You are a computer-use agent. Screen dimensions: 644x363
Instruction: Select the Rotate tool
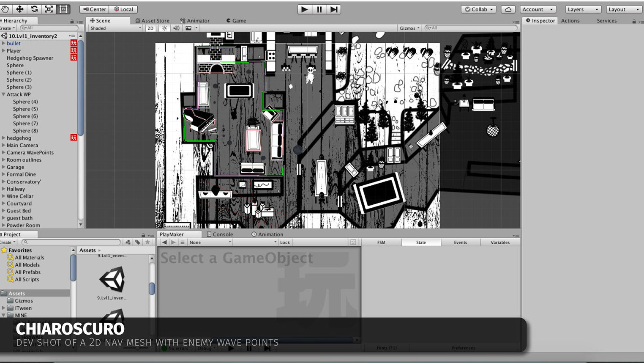pos(34,9)
